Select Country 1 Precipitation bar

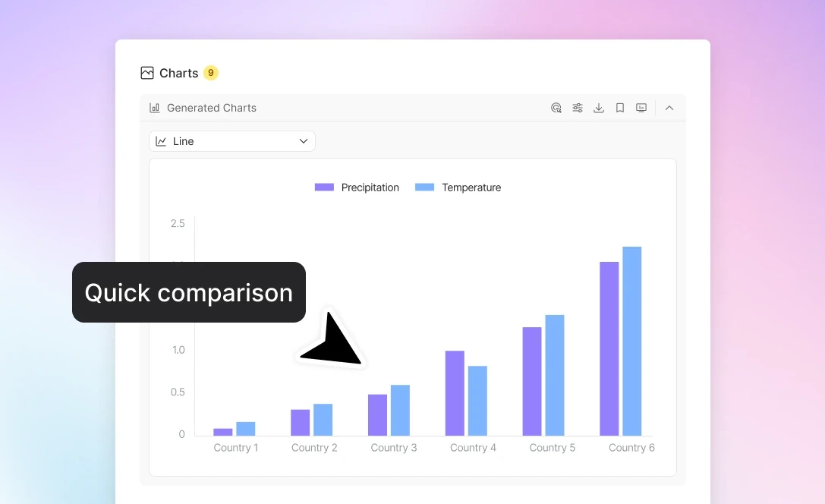(x=223, y=432)
